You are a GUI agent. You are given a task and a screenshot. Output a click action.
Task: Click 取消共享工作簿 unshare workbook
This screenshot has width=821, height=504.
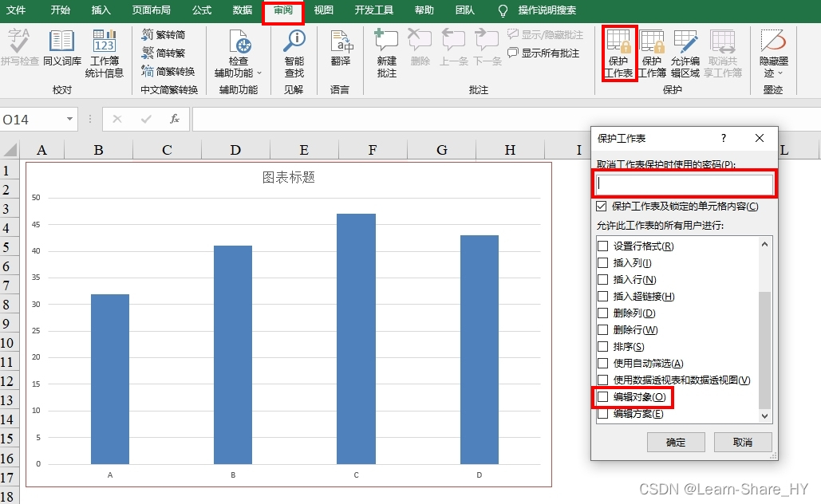723,53
